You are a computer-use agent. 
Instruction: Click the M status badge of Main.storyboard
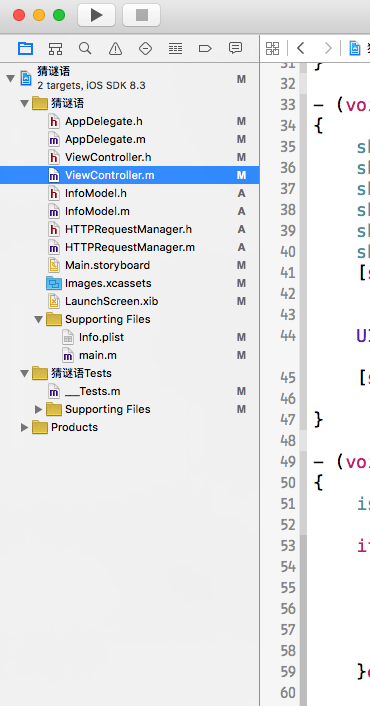(x=241, y=265)
